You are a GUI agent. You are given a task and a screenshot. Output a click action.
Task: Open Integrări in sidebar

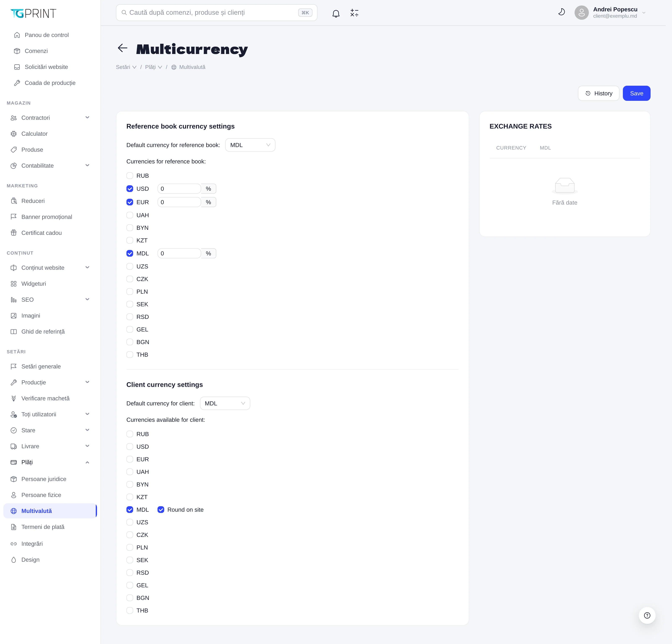(50, 544)
